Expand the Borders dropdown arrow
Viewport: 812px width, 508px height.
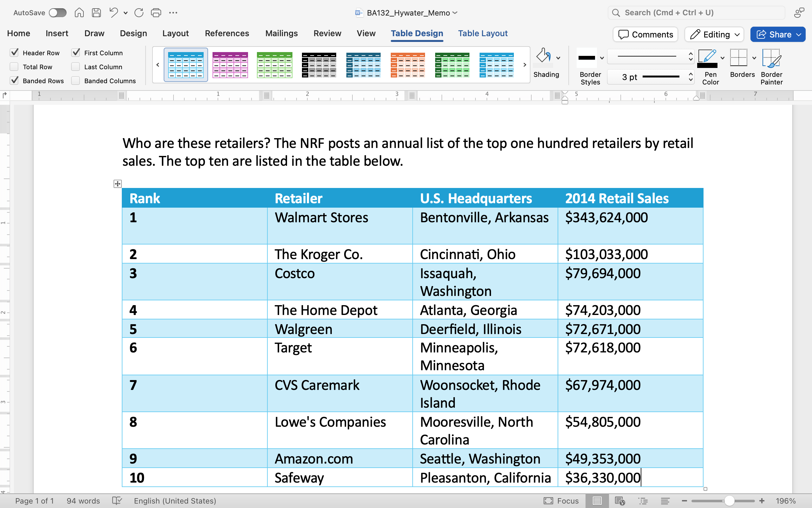click(754, 58)
